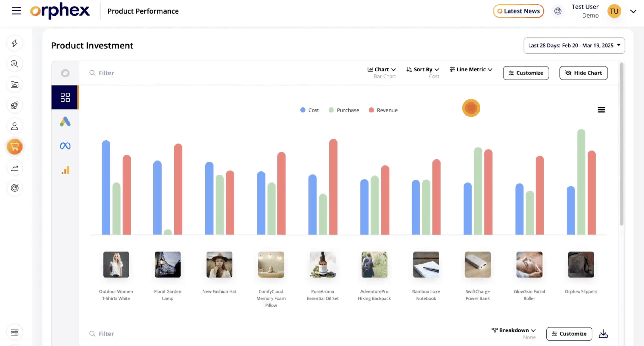
Task: Open the hamburger navigation menu
Action: click(16, 11)
